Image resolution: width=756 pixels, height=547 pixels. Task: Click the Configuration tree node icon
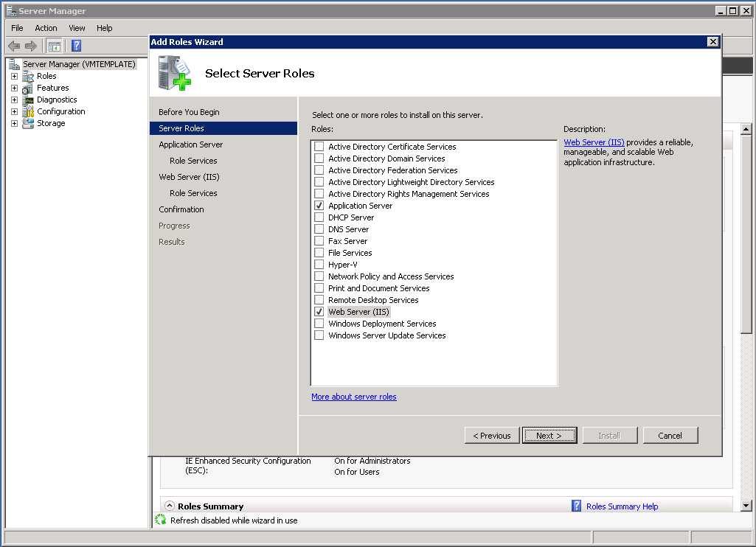[28, 111]
